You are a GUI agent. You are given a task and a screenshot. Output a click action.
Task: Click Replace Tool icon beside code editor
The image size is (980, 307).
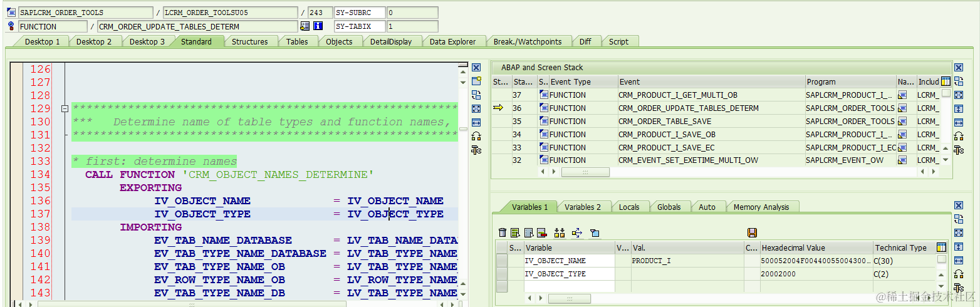pyautogui.click(x=476, y=95)
